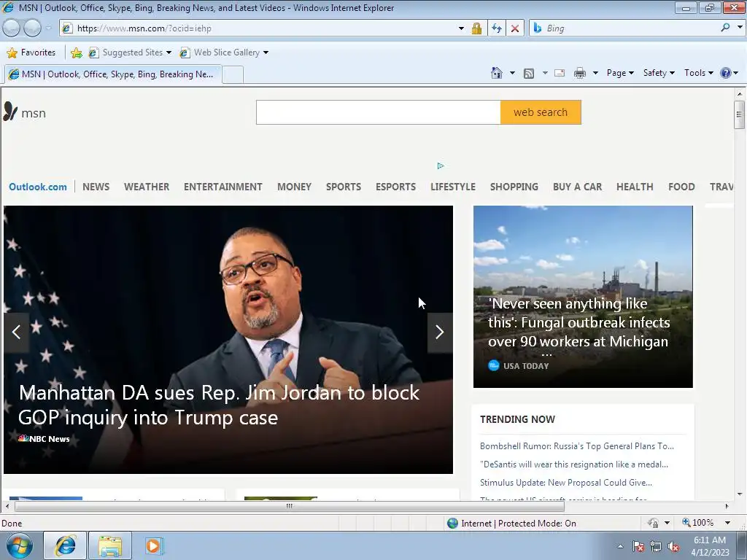
Task: Open the Favorites star button
Action: (x=31, y=52)
